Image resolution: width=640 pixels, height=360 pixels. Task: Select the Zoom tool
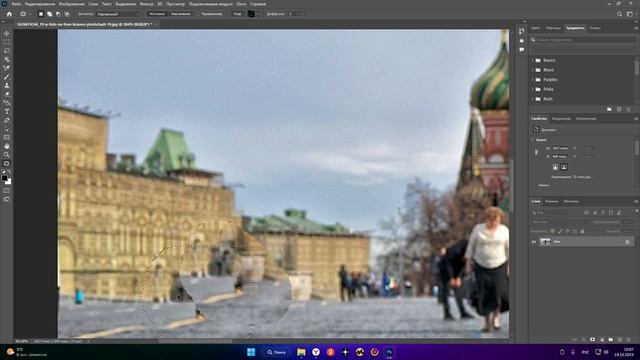7,155
